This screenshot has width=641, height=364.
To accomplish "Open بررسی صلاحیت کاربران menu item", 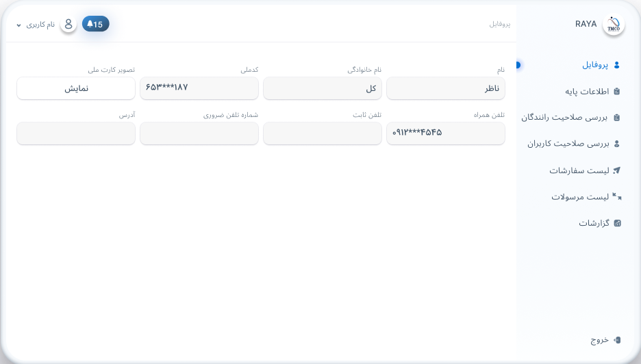I will 568,144.
